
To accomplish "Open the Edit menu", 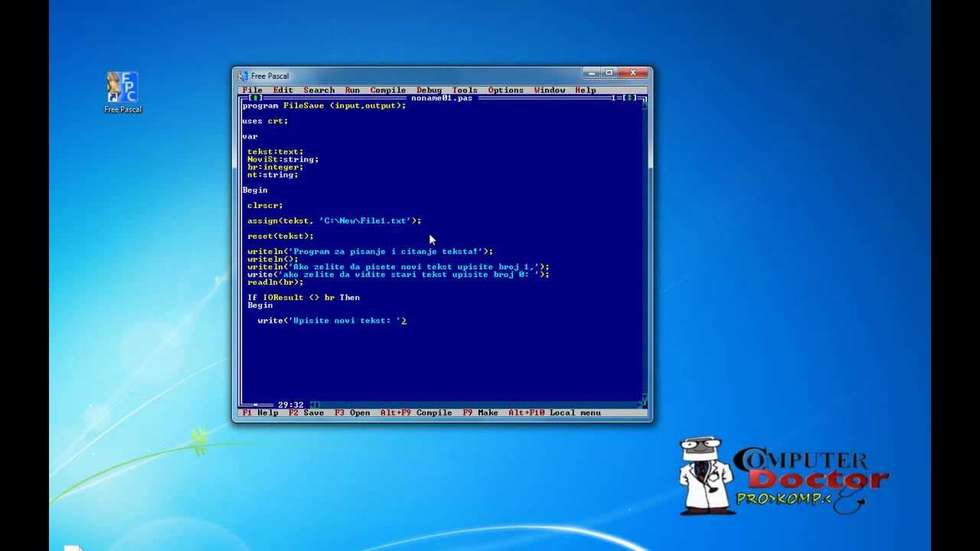I will pos(283,90).
